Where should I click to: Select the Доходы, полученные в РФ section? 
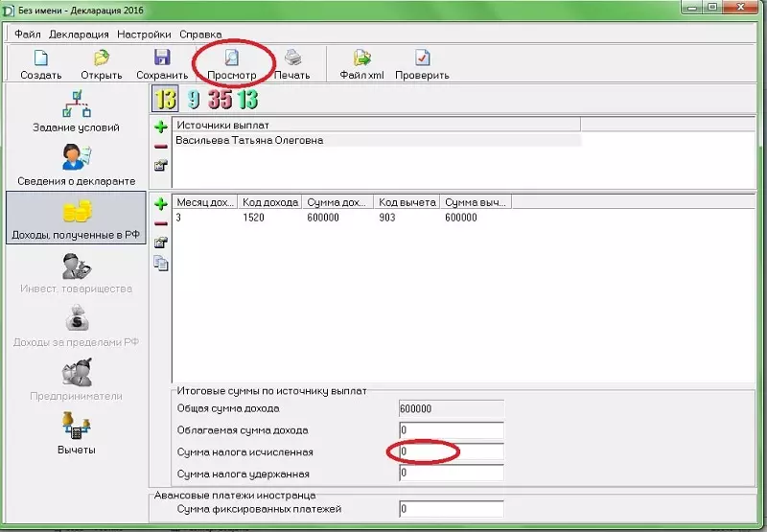(x=76, y=219)
